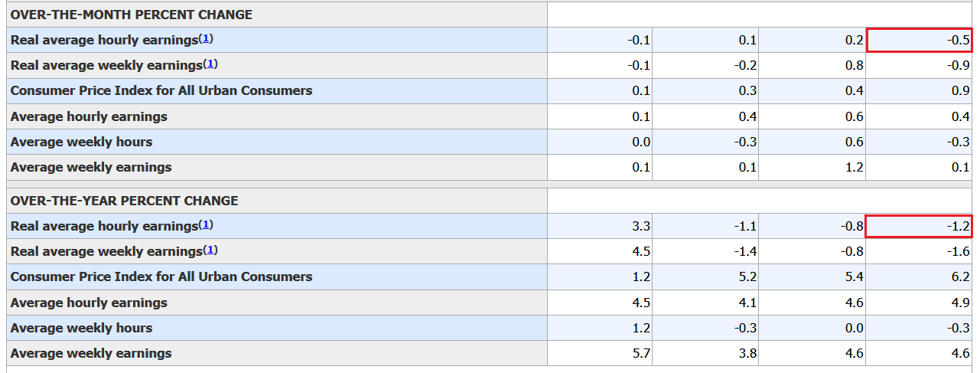980x373 pixels.
Task: Select the red-outlined -1.2 cell
Action: (919, 226)
